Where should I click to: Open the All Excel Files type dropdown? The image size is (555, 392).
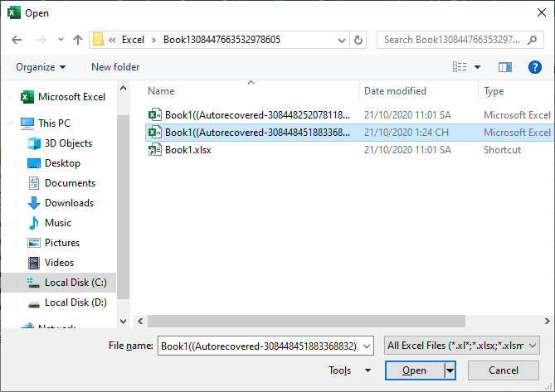pyautogui.click(x=463, y=346)
